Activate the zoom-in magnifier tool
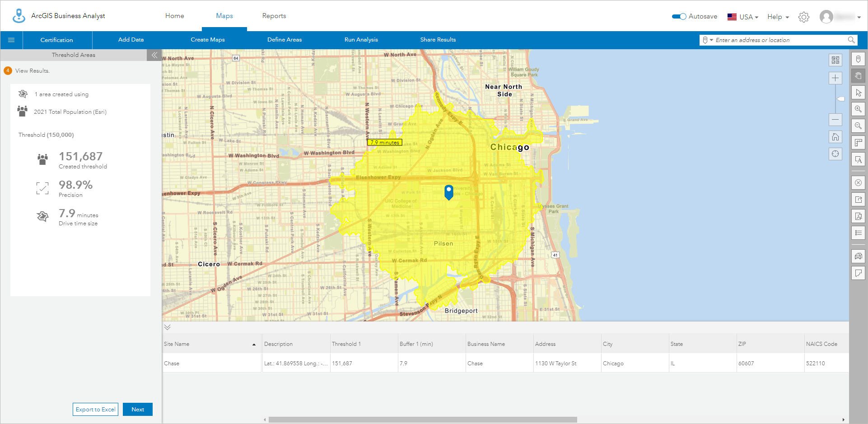Viewport: 868px width, 424px height. tap(859, 109)
